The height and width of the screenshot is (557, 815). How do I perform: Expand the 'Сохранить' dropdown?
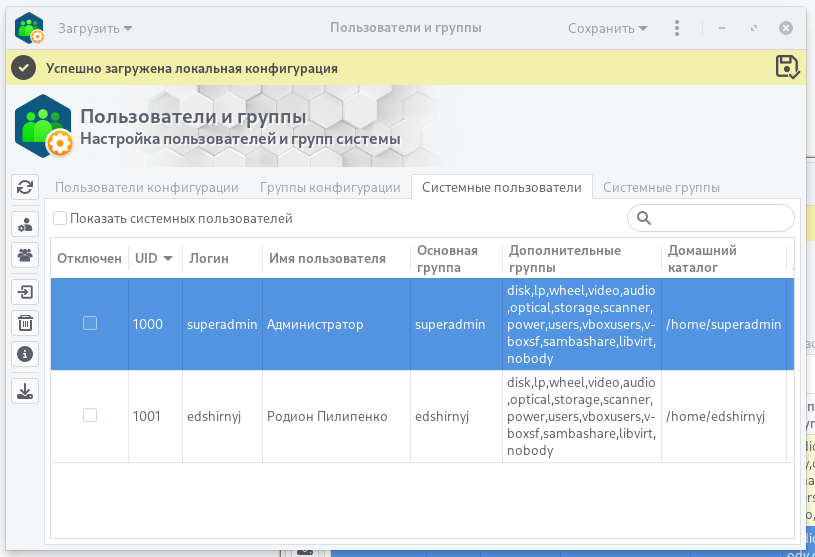pos(608,28)
